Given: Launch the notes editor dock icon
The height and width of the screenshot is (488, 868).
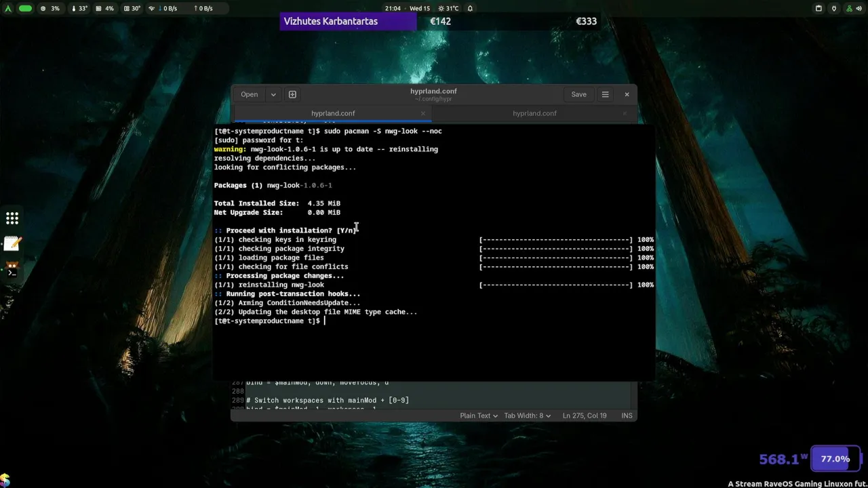Looking at the screenshot, I should tap(12, 244).
